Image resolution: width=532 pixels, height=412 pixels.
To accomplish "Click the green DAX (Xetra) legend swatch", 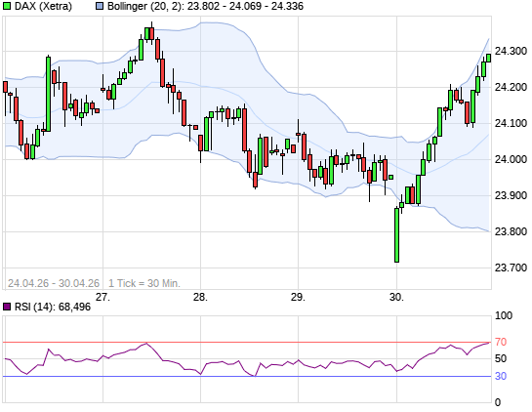I will [x=7, y=6].
